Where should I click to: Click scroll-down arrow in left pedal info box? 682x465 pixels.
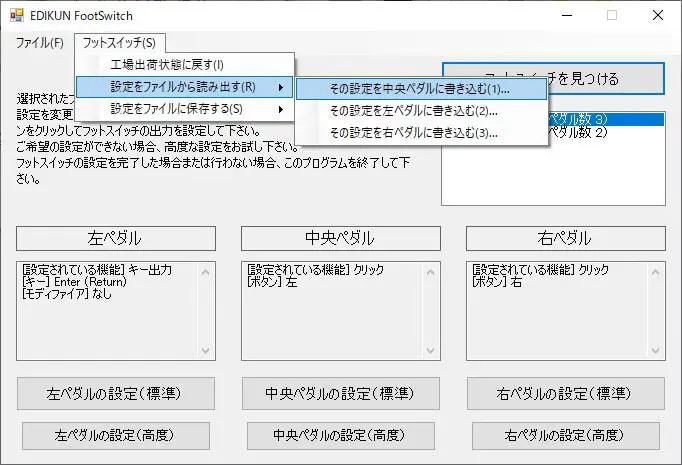click(206, 350)
